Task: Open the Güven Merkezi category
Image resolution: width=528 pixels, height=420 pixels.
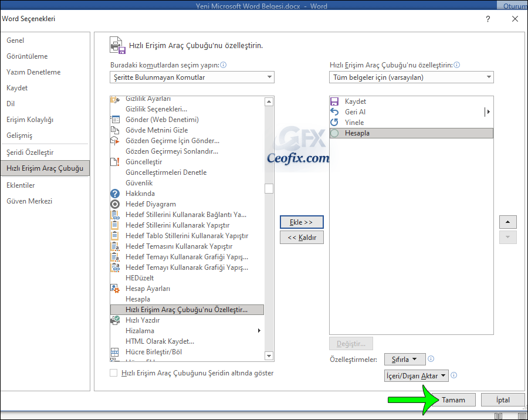Action: 29,201
